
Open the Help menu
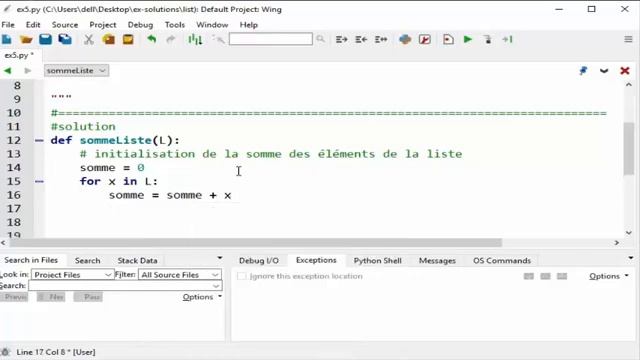point(249,24)
